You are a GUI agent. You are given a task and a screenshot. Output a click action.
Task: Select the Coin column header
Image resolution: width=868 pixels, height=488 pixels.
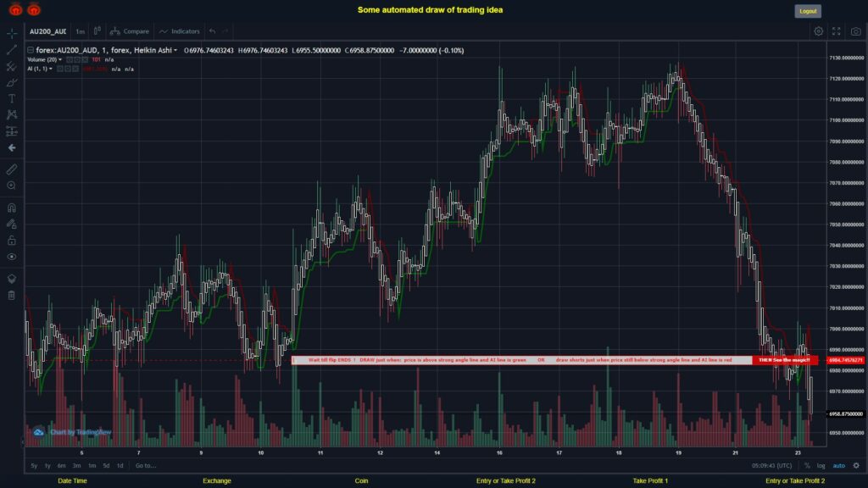(361, 481)
